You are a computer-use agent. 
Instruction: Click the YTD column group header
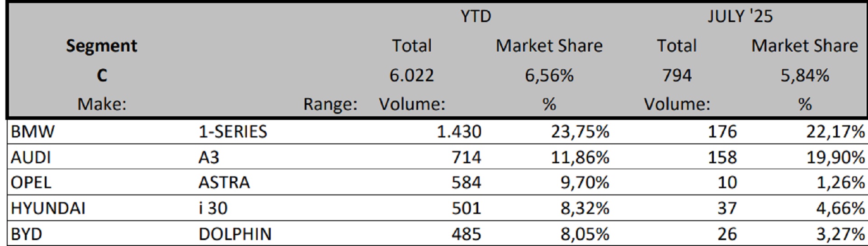pos(476,17)
